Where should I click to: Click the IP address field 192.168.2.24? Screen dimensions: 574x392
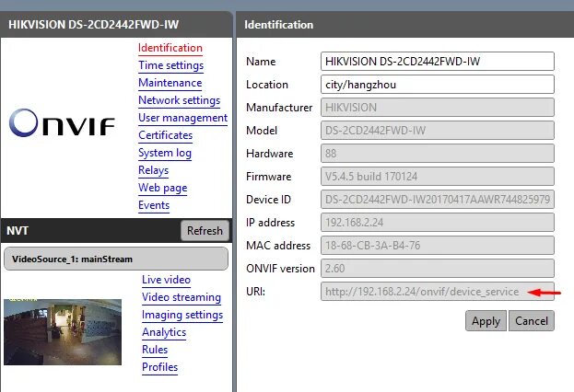[438, 223]
